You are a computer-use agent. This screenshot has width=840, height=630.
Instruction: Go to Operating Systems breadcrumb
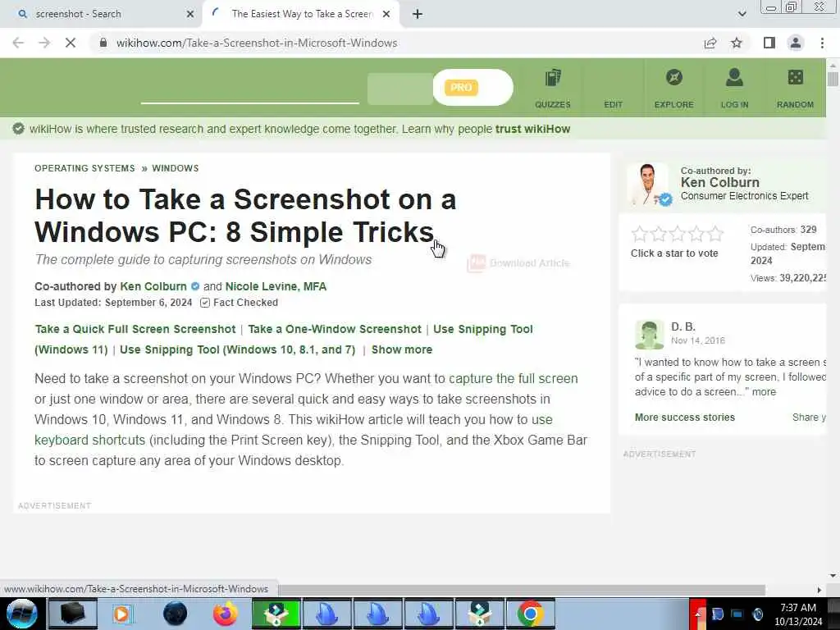coord(84,168)
